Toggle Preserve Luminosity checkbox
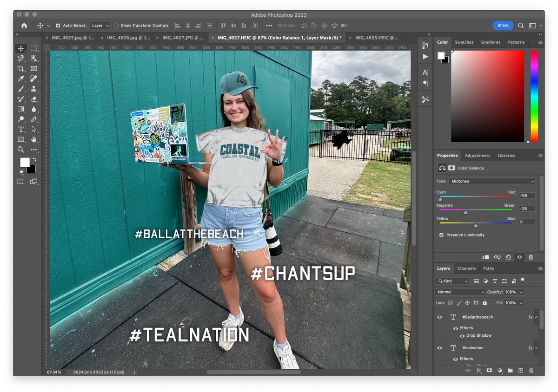Image resolution: width=558 pixels, height=392 pixels. pyautogui.click(x=441, y=235)
